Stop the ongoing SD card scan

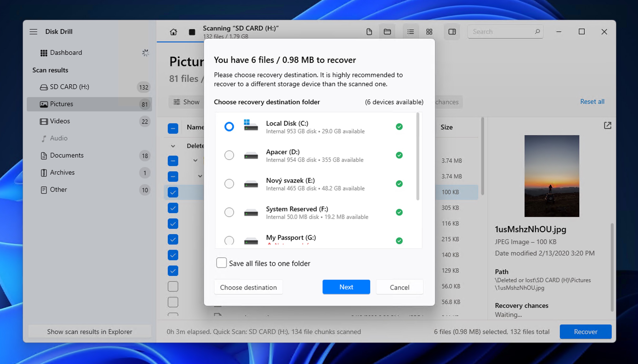click(x=192, y=32)
